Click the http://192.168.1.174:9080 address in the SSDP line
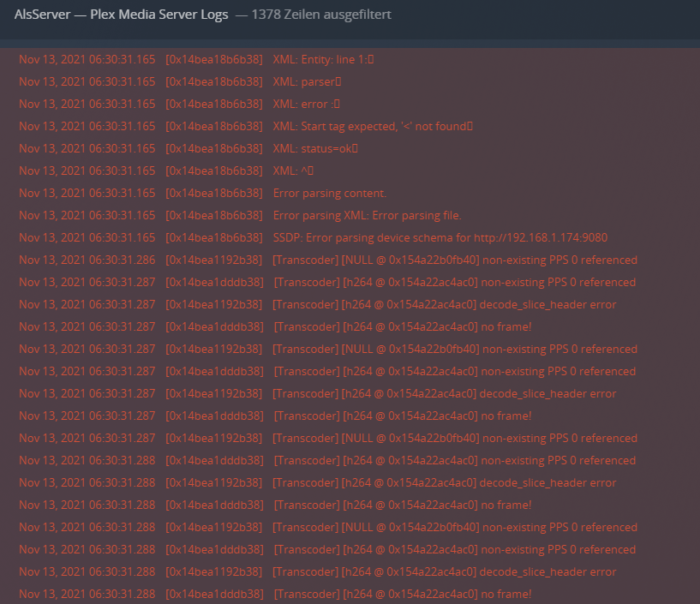Image resolution: width=700 pixels, height=604 pixels. coord(540,238)
